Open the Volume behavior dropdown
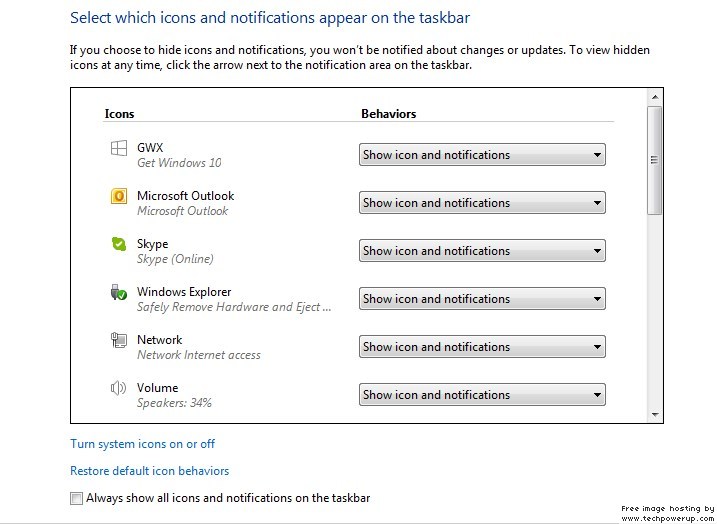 coord(482,395)
